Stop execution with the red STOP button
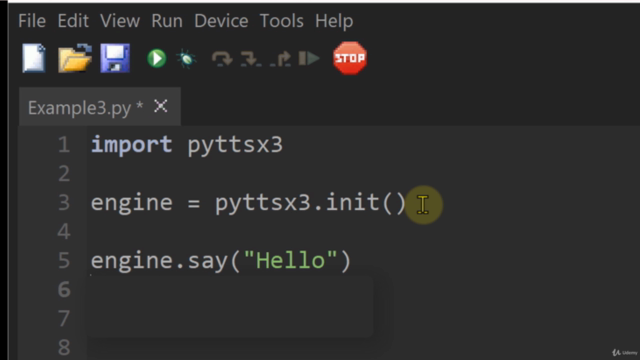 click(x=350, y=58)
